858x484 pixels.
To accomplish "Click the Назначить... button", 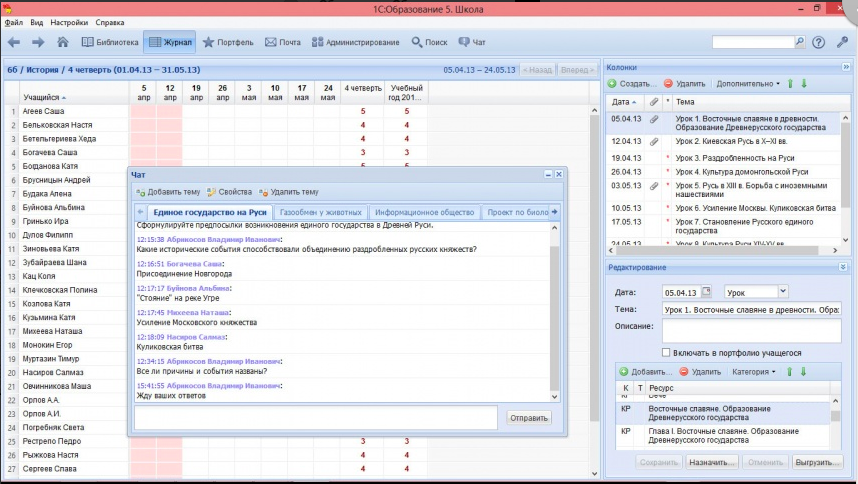I will 711,463.
